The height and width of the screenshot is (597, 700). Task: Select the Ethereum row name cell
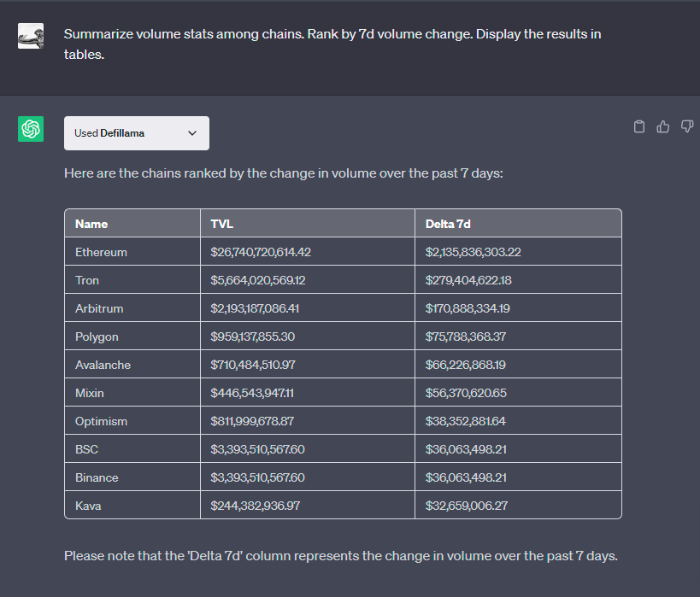tap(132, 252)
